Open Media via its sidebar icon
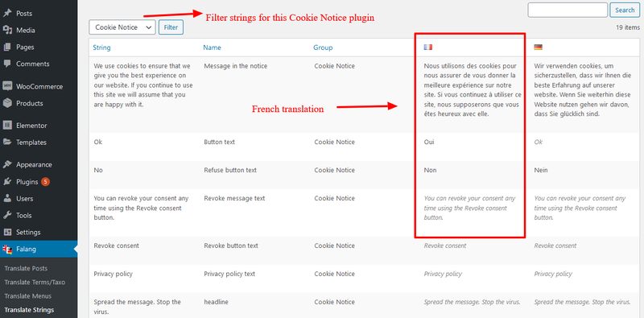Image resolution: width=644 pixels, height=318 pixels. coord(7,30)
